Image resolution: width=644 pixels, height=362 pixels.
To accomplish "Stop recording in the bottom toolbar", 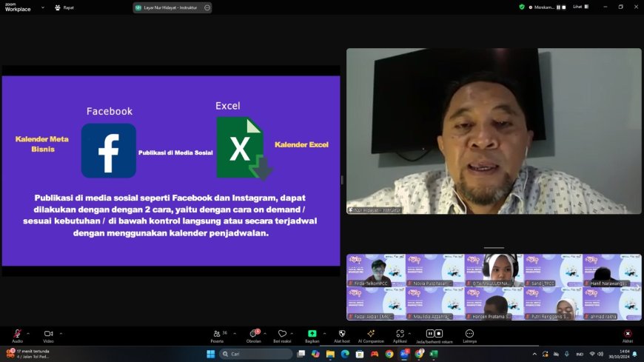I will 439,333.
